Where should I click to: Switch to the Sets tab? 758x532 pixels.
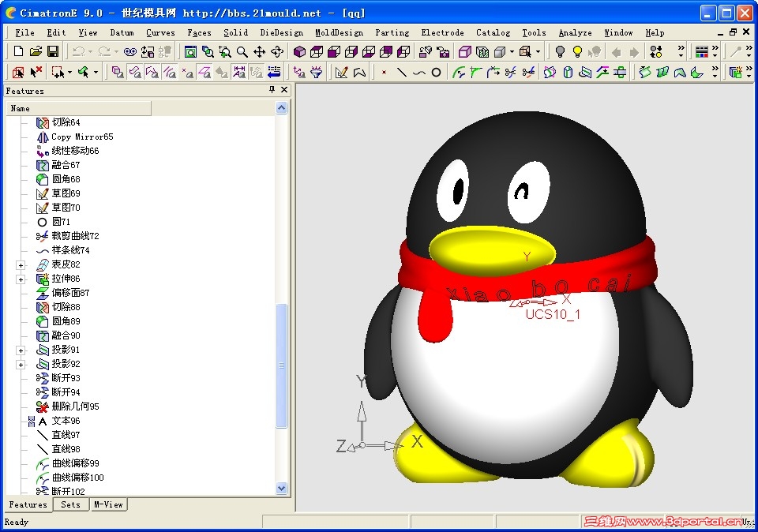click(x=70, y=504)
